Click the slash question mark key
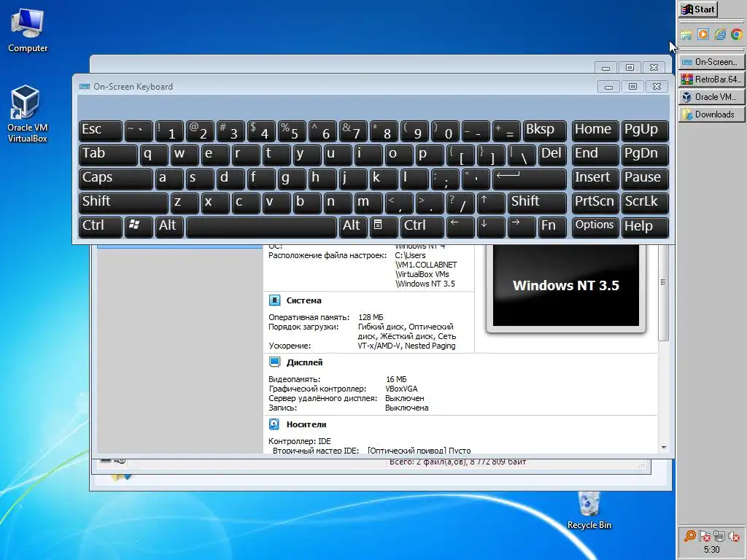Screen dimensions: 747x560 460,203
